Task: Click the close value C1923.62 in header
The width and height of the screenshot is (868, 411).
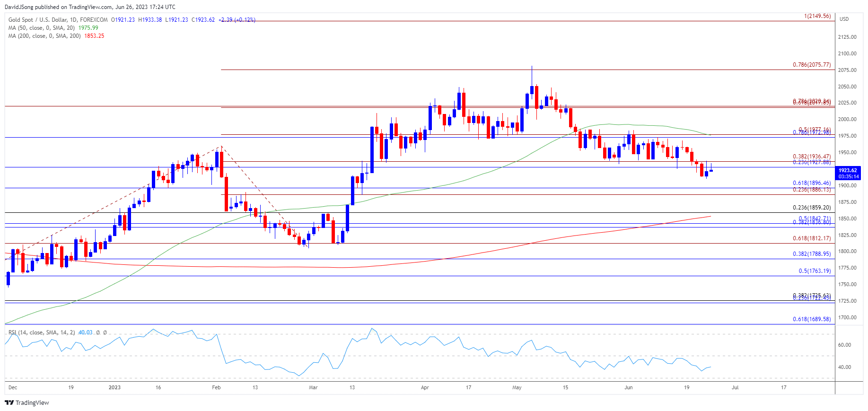Action: (x=203, y=20)
